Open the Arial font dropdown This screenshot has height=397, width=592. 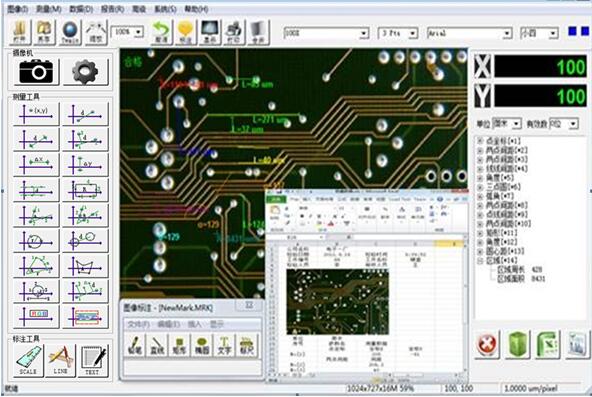(469, 33)
